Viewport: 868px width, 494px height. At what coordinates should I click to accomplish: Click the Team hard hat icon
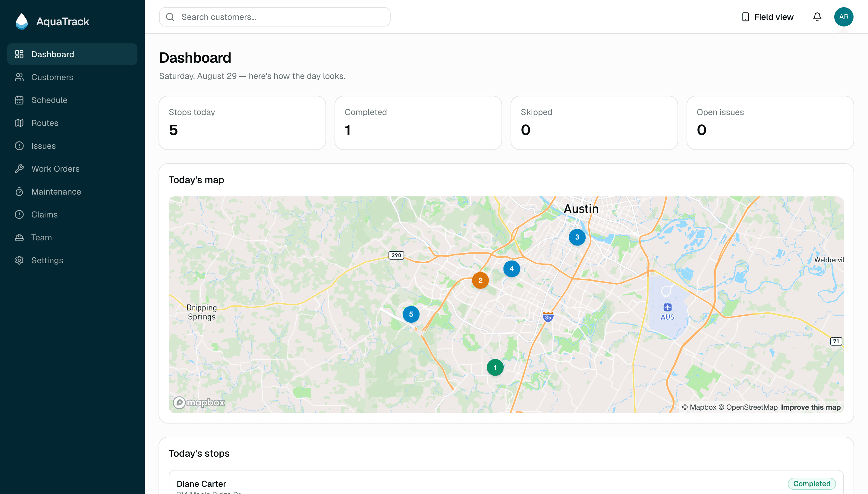pos(19,237)
